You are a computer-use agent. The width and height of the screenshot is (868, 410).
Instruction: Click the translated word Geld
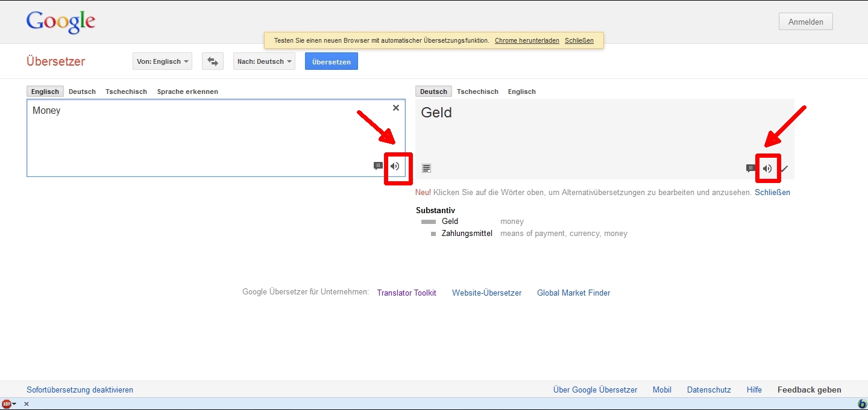pyautogui.click(x=436, y=113)
